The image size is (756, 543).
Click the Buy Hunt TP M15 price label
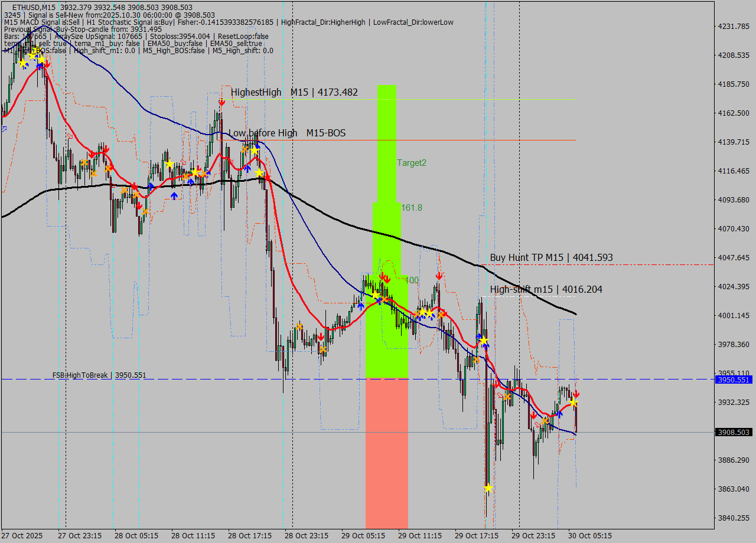pos(551,257)
